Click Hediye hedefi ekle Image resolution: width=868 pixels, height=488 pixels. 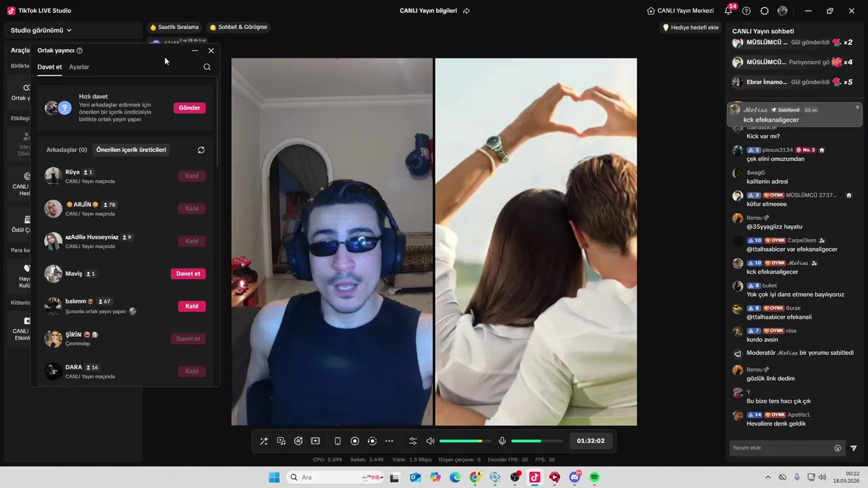[x=690, y=28]
